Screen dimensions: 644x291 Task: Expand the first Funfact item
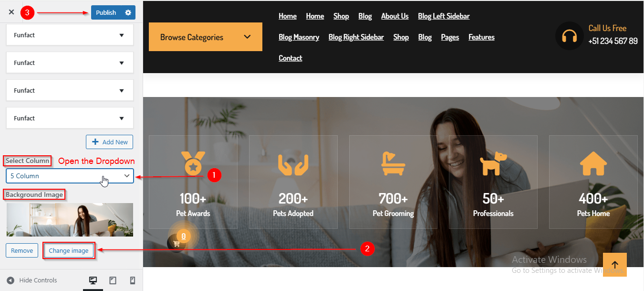point(70,35)
